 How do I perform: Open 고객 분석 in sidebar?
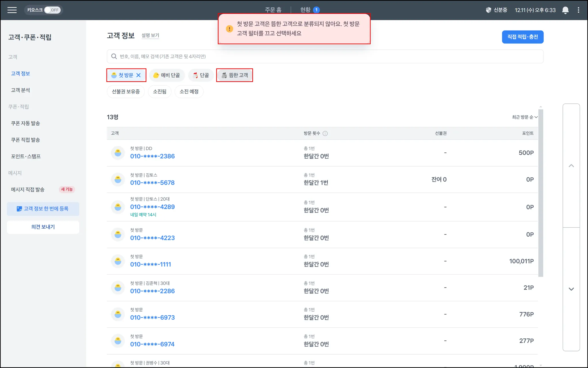pyautogui.click(x=20, y=90)
